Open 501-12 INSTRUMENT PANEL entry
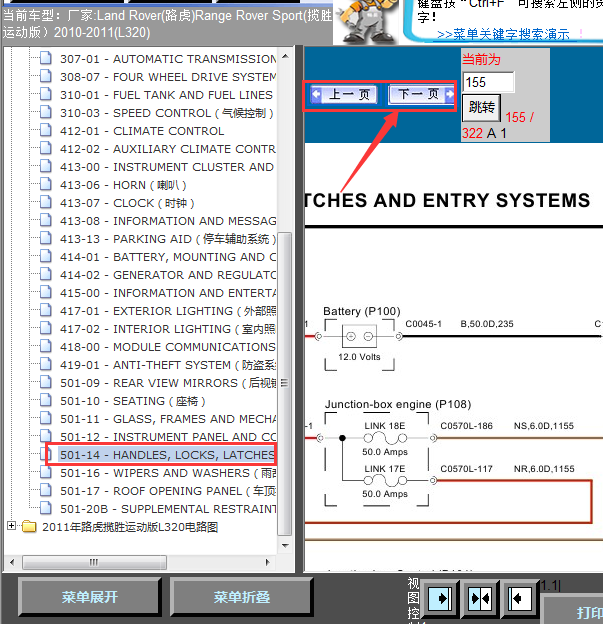This screenshot has width=603, height=624. [168, 437]
